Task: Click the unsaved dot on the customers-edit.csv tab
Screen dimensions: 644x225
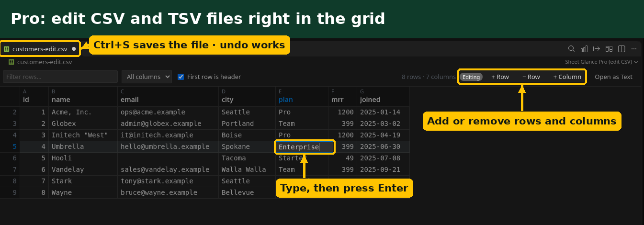Action: tap(74, 49)
